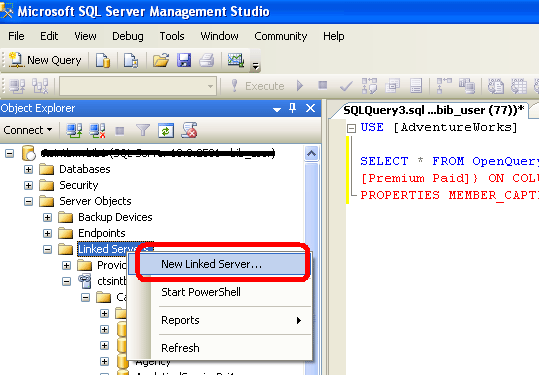Screen dimensions: 539x375
Task: Select the Endpoints tree item
Action: (x=102, y=233)
